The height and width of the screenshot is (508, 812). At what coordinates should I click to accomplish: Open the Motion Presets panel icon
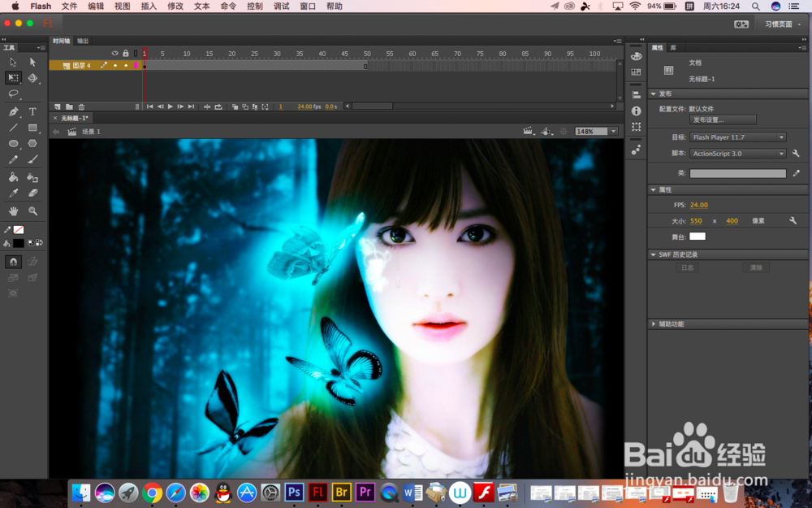[x=637, y=150]
